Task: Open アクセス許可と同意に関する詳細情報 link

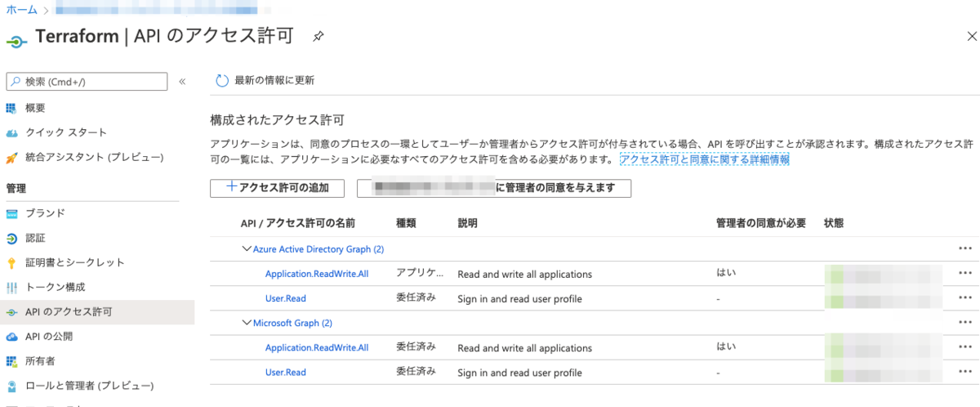Action: coord(704,159)
